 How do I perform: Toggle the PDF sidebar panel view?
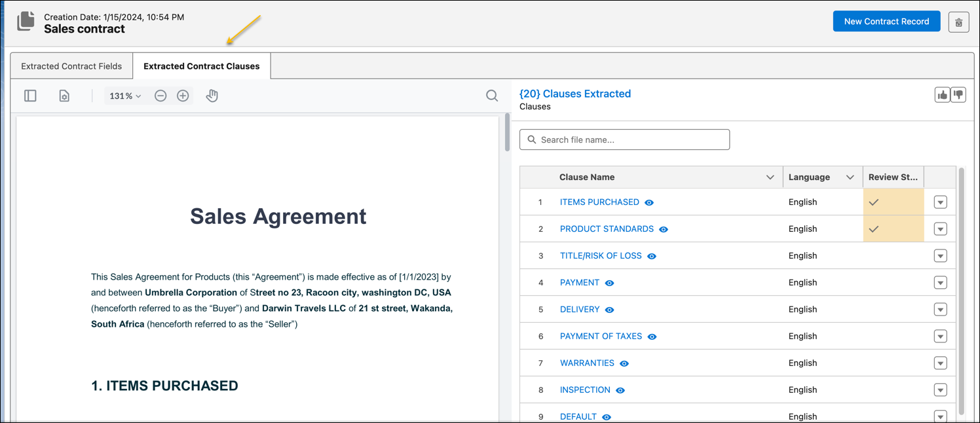pyautogui.click(x=30, y=96)
